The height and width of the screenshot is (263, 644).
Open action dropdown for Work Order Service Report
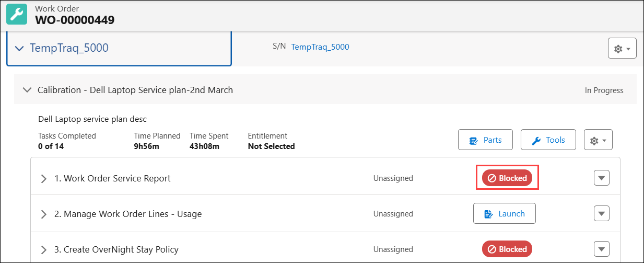[602, 178]
